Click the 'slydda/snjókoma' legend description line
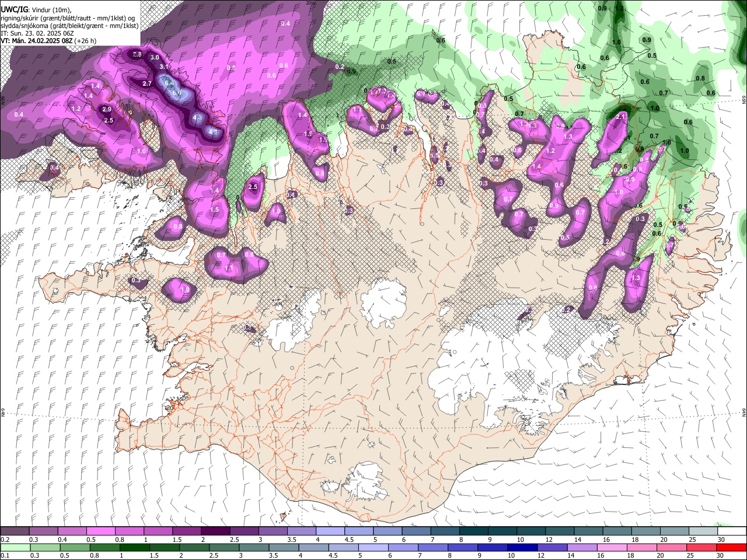Viewport: 747px width, 560px height. click(x=69, y=26)
